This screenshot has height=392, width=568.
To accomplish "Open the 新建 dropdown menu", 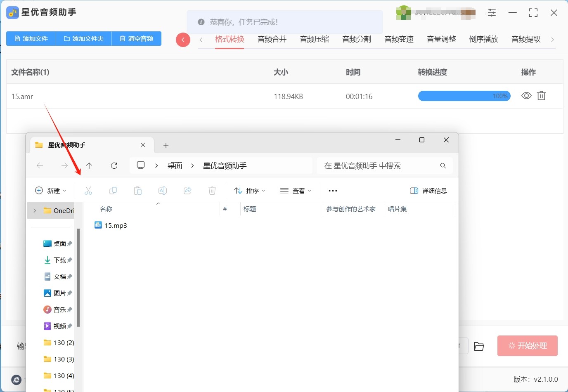I will 50,191.
